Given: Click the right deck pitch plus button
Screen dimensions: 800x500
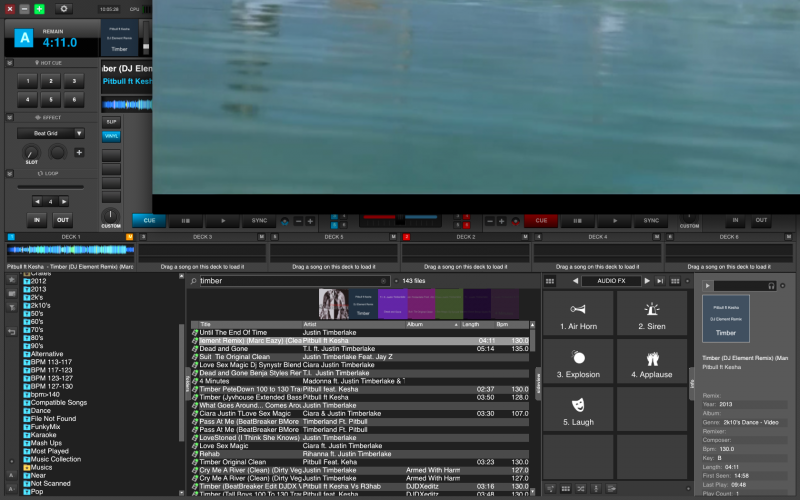Looking at the screenshot, I should (502, 221).
